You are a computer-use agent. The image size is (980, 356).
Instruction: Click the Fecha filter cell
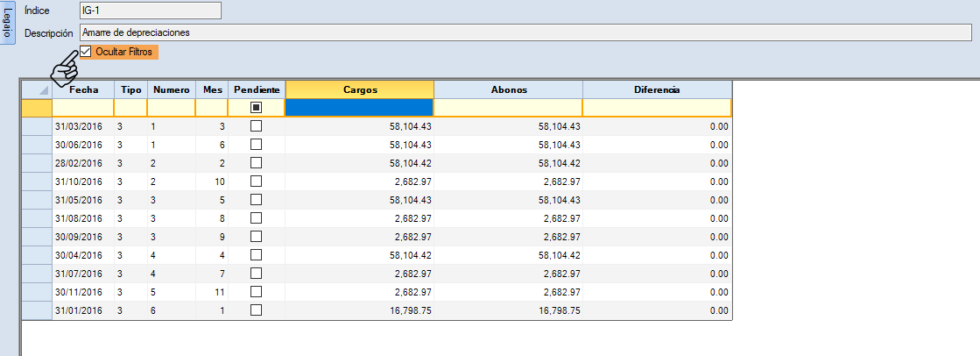[x=83, y=108]
